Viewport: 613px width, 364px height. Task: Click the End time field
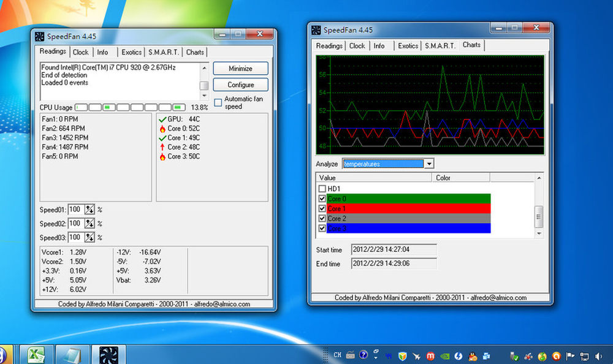tap(394, 264)
